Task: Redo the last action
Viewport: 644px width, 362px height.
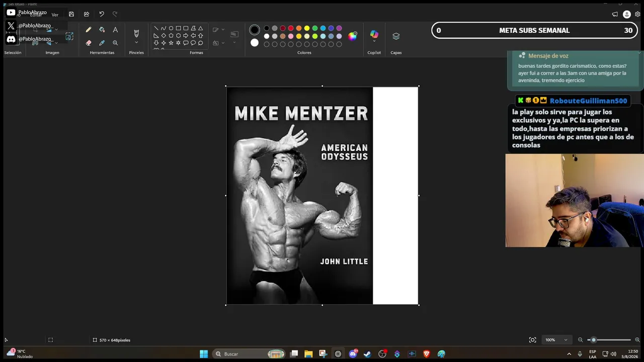Action: [115, 14]
